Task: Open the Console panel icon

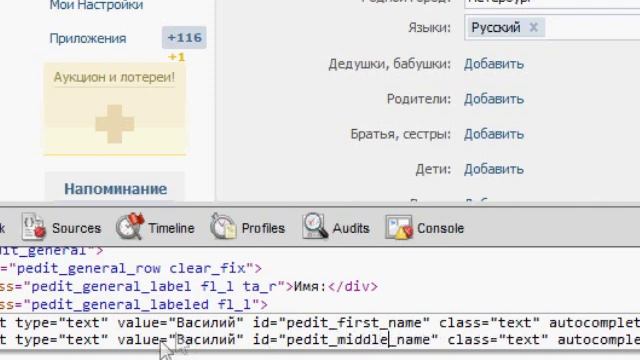Action: point(398,227)
